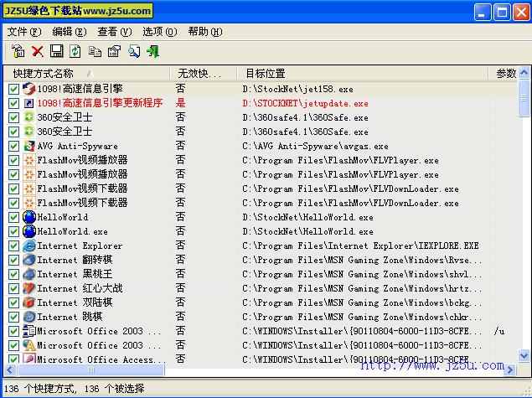Sort by 快捷方式名称 column header
Viewport: 532px width, 398px height.
[87, 73]
